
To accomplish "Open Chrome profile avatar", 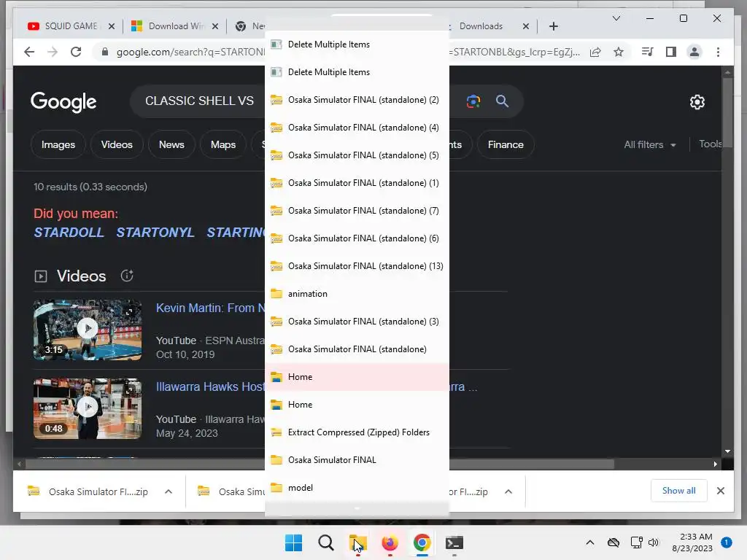I will click(x=694, y=52).
